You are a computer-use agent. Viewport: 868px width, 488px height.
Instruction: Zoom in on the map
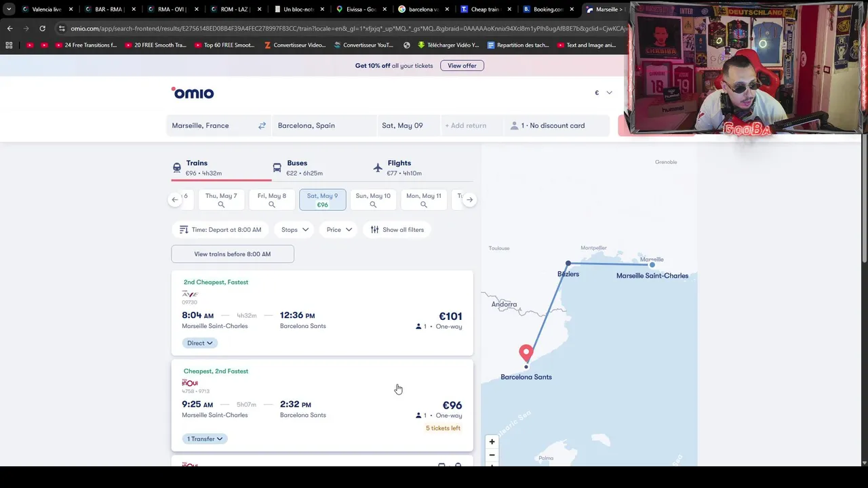492,442
